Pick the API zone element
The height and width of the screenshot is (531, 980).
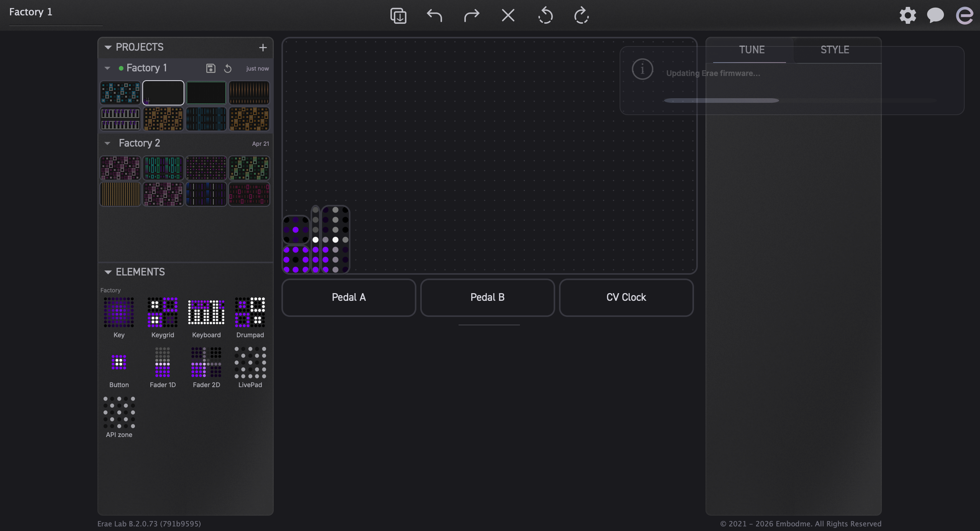(x=119, y=417)
